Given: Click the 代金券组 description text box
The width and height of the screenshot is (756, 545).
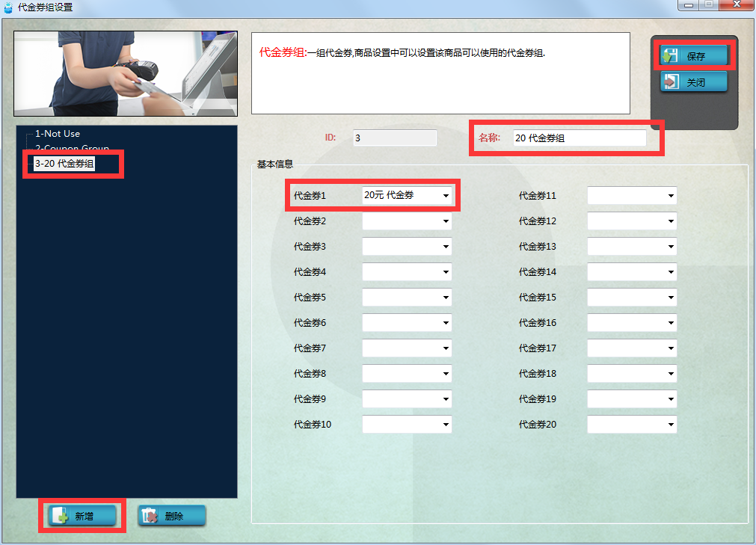Looking at the screenshot, I should 440,73.
